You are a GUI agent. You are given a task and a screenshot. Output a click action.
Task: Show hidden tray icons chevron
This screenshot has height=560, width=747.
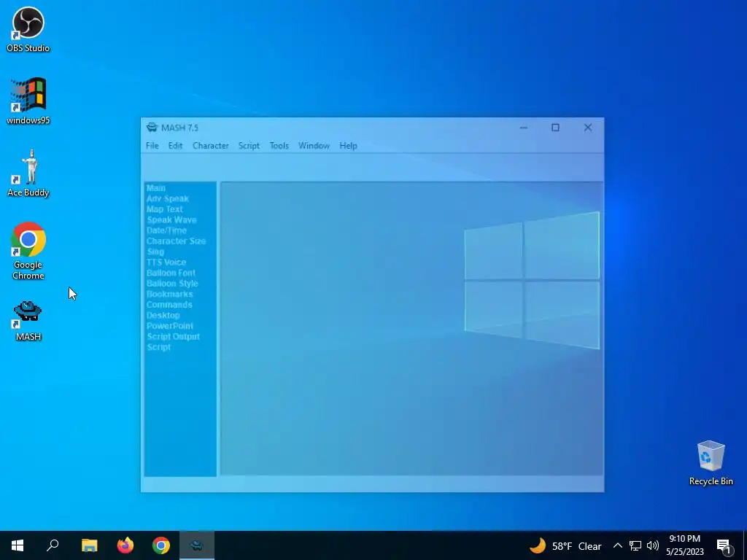pyautogui.click(x=617, y=545)
